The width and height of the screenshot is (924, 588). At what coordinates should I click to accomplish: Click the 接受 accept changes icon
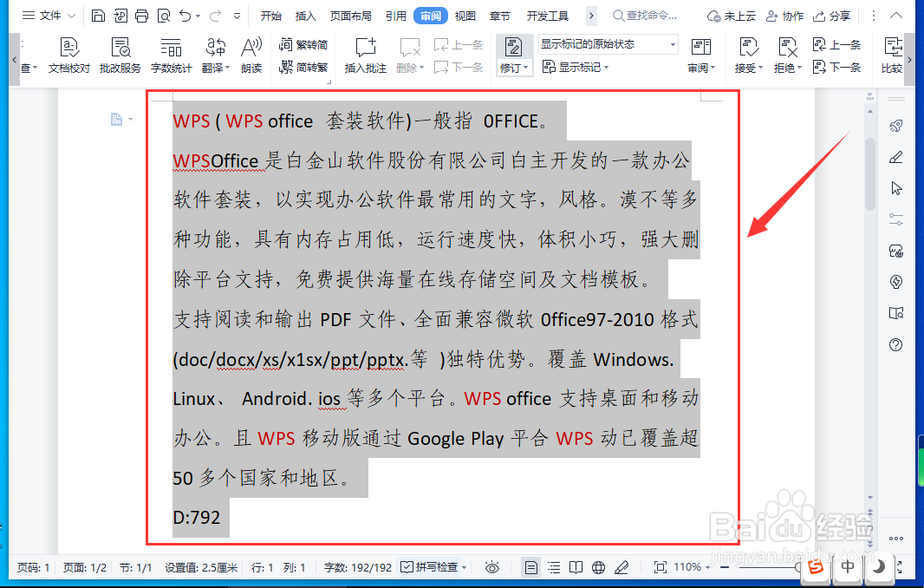[x=748, y=47]
